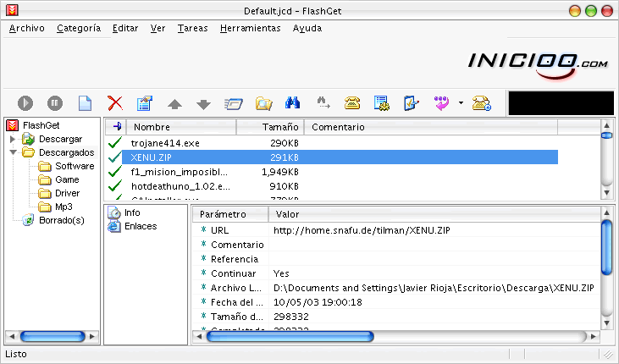Sort by Comentario column header

pos(431,127)
